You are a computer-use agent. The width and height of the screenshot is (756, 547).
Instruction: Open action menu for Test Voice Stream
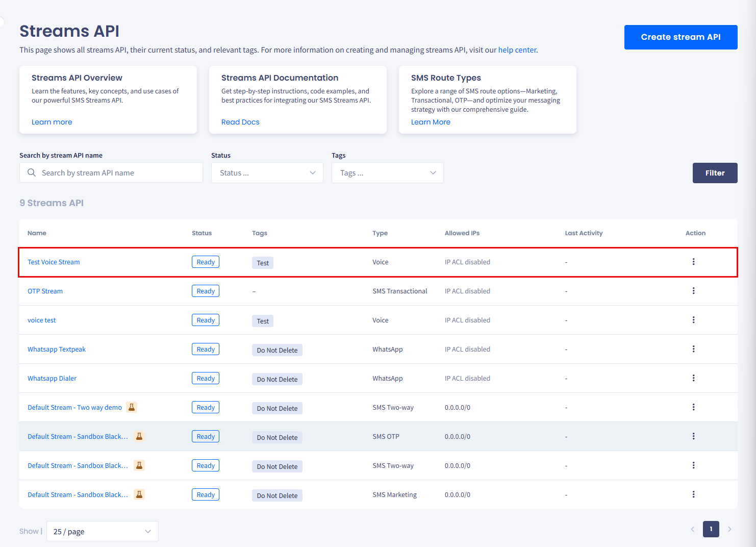693,262
